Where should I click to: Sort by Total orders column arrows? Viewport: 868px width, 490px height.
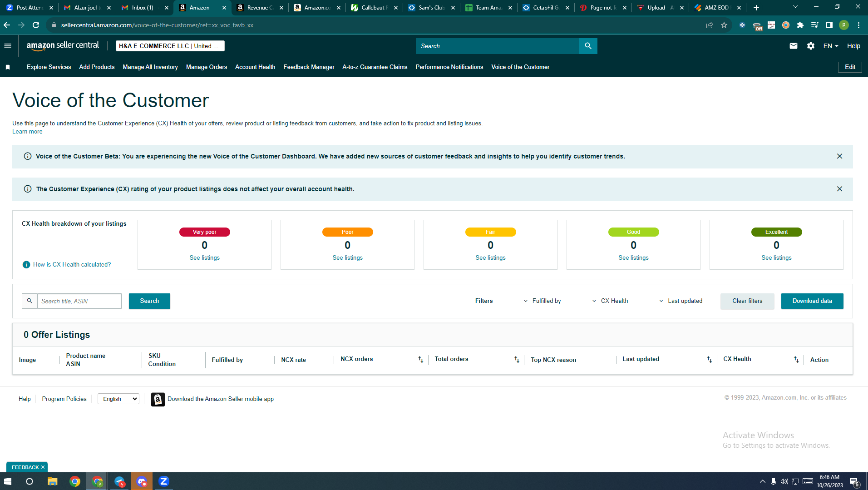(x=517, y=360)
